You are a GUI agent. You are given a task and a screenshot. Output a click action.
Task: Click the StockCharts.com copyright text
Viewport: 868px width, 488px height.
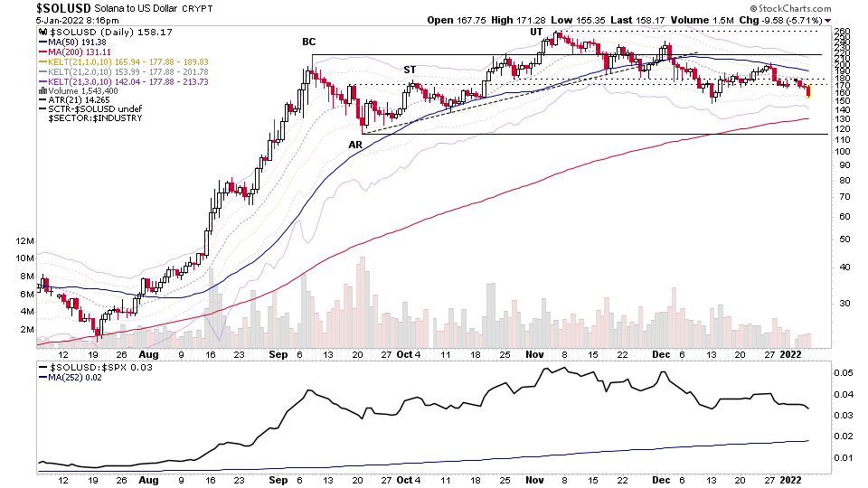click(x=790, y=8)
